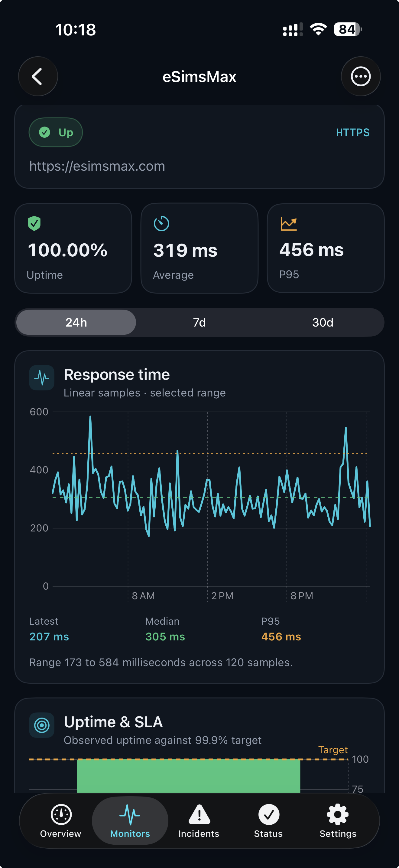Open the https://esimsmax.com URL
The image size is (399, 868).
(x=97, y=166)
